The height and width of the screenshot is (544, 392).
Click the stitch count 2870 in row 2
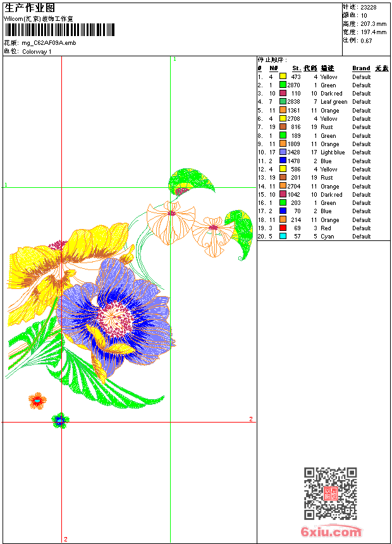[293, 85]
